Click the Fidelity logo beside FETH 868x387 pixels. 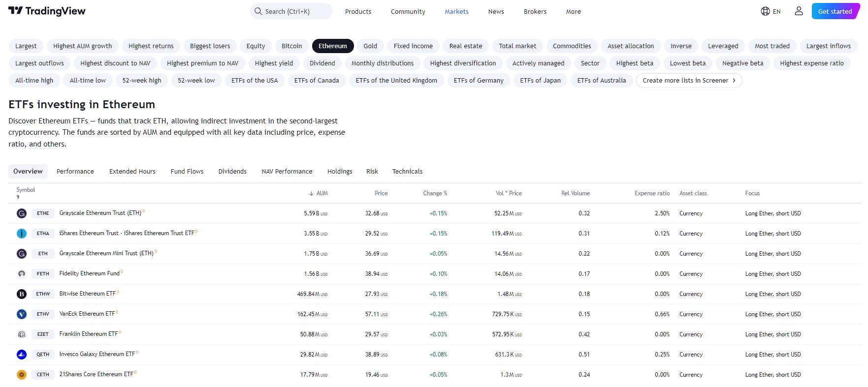pyautogui.click(x=22, y=274)
